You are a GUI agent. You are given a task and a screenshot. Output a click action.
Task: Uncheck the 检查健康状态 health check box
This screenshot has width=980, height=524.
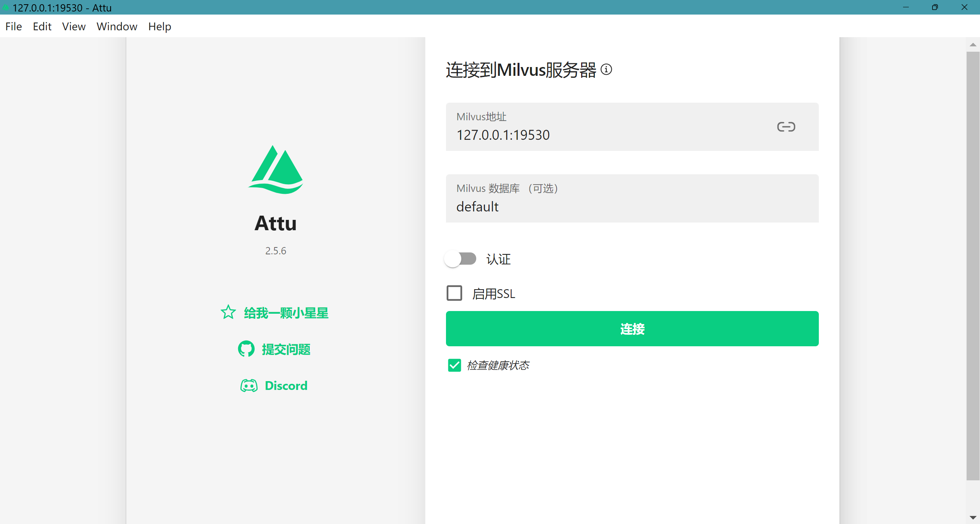454,365
